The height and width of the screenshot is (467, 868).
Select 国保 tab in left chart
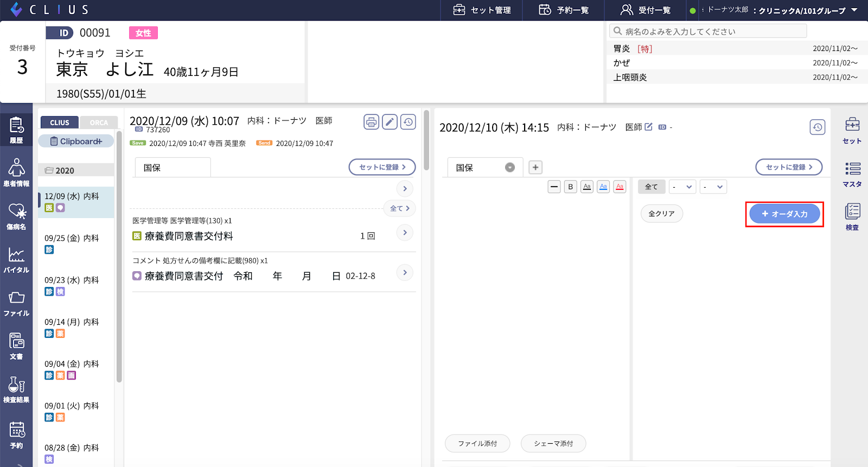tap(173, 168)
